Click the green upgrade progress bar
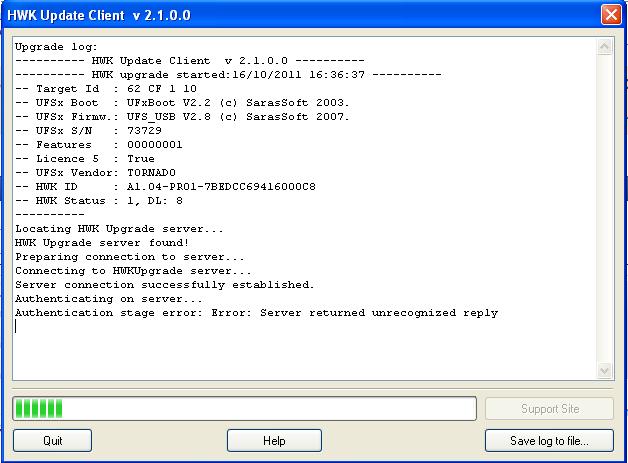The width and height of the screenshot is (628, 463). click(244, 409)
